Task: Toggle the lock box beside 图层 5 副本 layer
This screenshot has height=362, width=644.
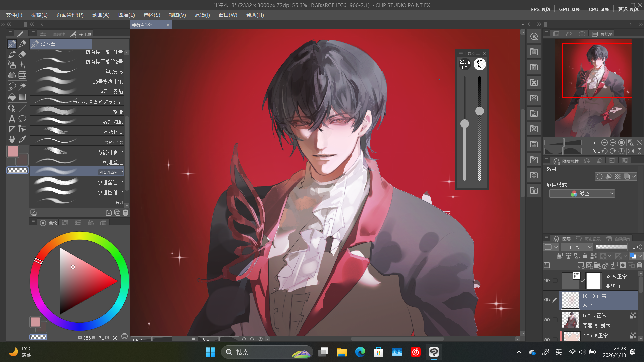Action: click(555, 320)
